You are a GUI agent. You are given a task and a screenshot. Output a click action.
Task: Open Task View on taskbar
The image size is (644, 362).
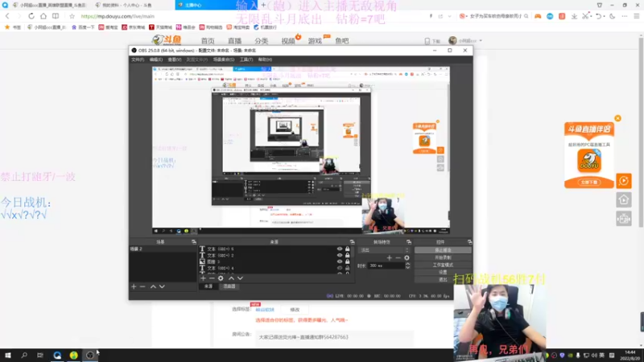pos(39,356)
